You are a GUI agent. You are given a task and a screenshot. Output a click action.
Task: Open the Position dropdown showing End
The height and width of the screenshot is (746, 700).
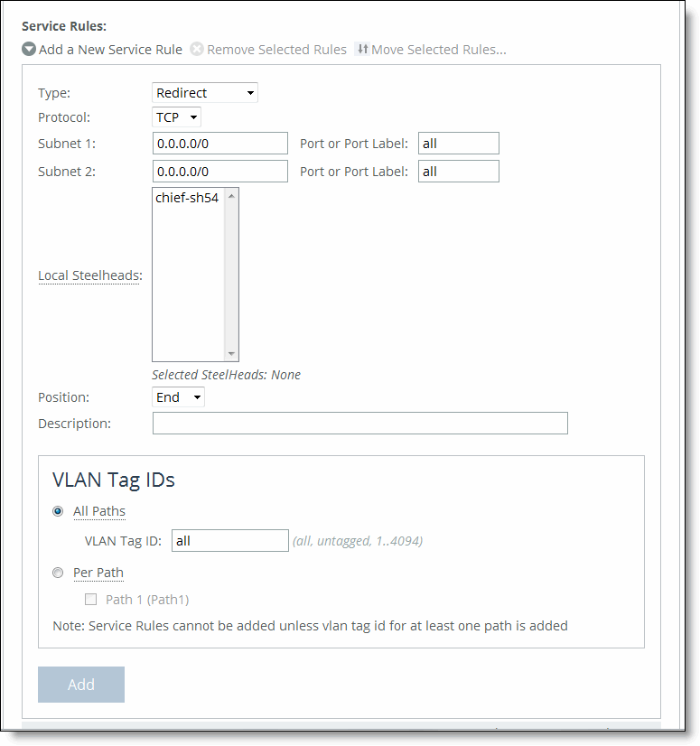[178, 397]
